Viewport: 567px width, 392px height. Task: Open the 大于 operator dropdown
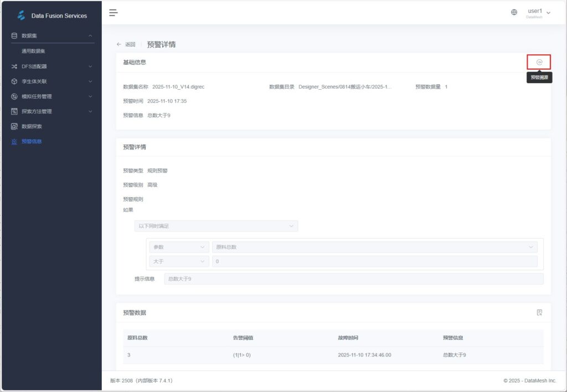click(178, 261)
